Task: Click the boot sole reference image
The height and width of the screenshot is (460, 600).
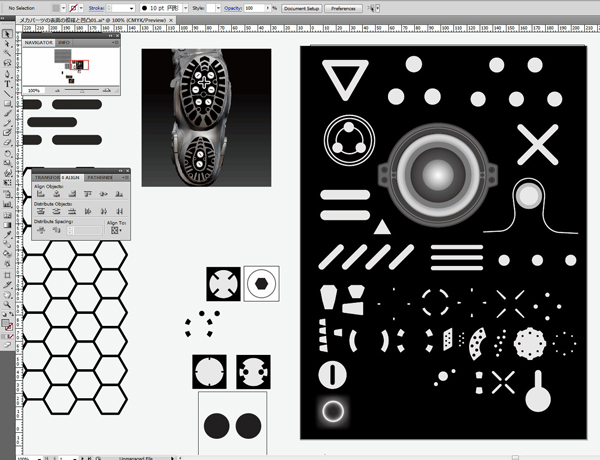Action: (206, 117)
